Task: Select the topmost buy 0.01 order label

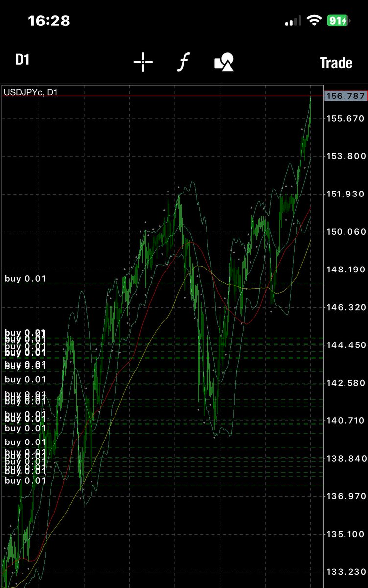Action: 25,279
